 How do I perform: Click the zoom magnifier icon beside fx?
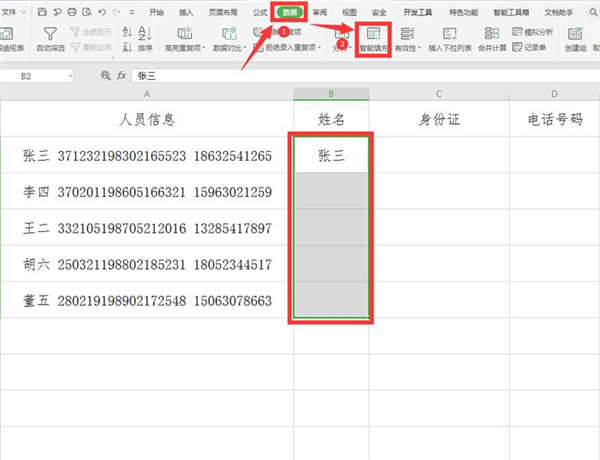[x=105, y=76]
